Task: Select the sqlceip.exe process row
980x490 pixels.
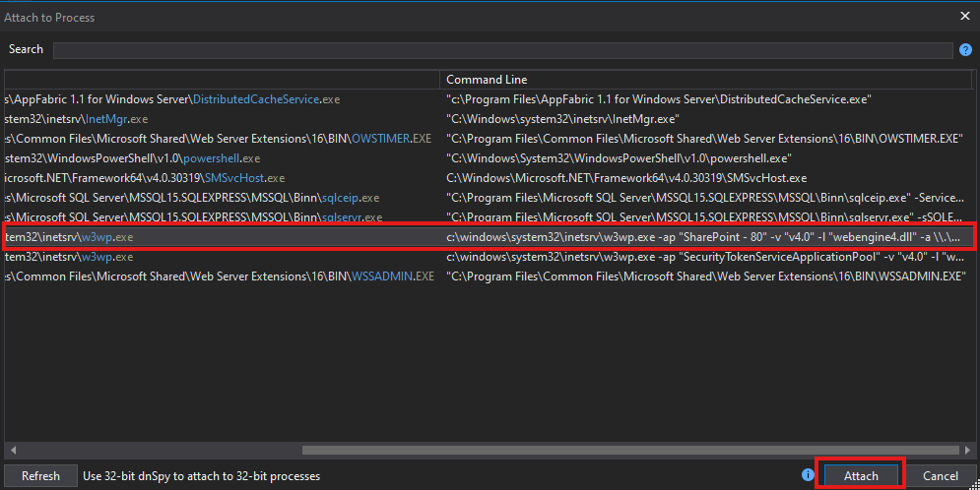Action: [x=489, y=197]
